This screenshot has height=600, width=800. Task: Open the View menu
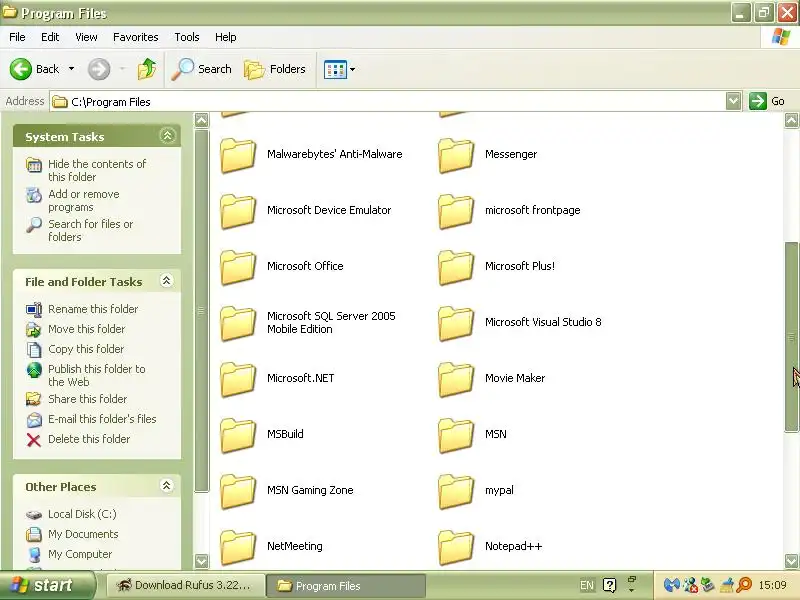pyautogui.click(x=86, y=37)
